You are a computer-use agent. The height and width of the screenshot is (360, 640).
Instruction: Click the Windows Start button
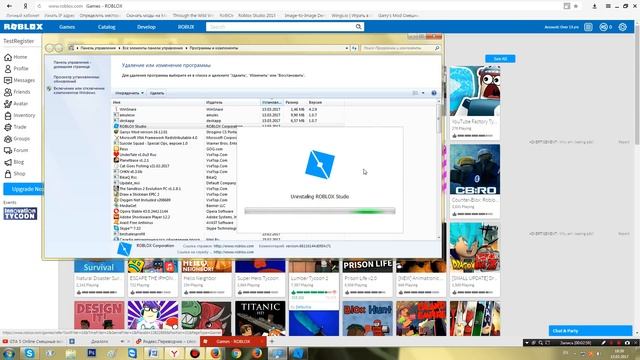(9, 353)
